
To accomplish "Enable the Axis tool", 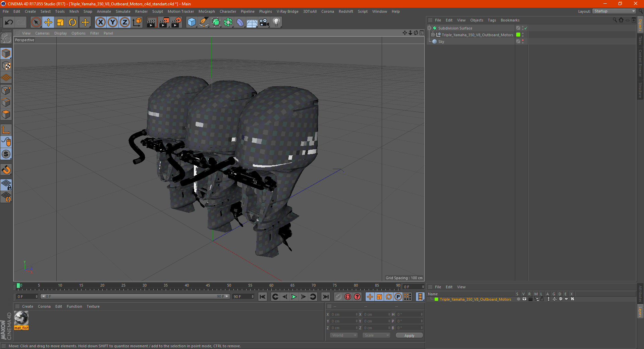I will point(6,130).
